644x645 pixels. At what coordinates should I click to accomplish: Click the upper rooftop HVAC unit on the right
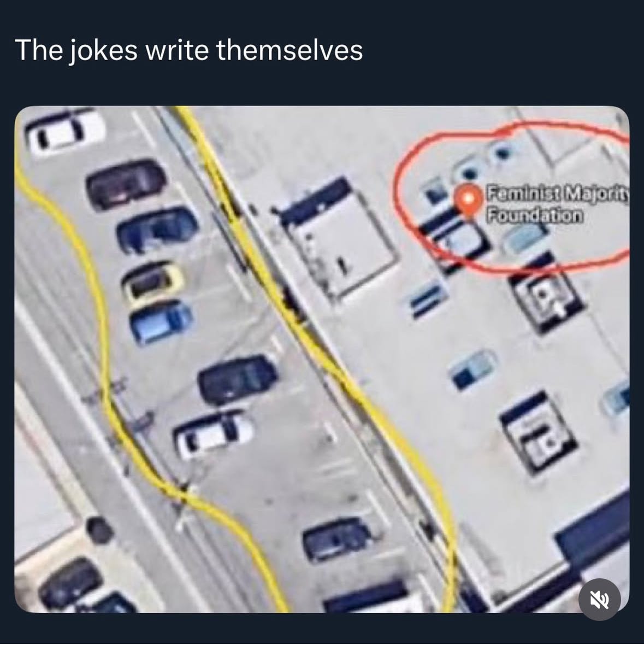(x=546, y=293)
